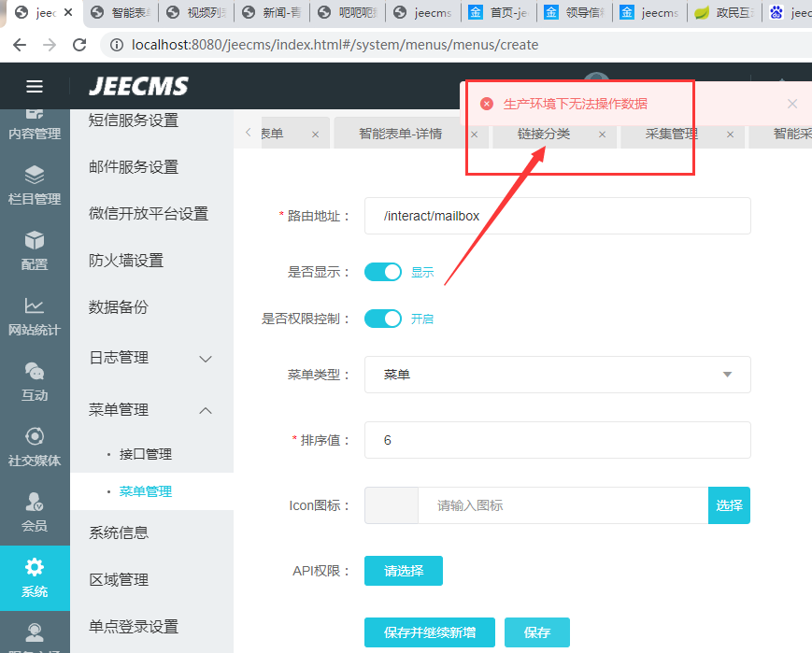Select 接口管理 under 菜单管理
812x653 pixels.
146,454
